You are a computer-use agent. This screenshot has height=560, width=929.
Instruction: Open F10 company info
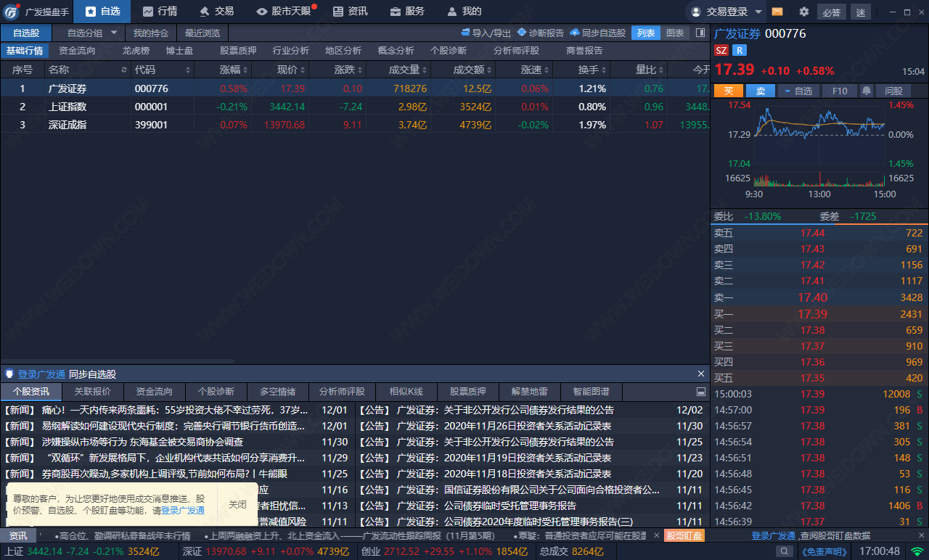840,91
